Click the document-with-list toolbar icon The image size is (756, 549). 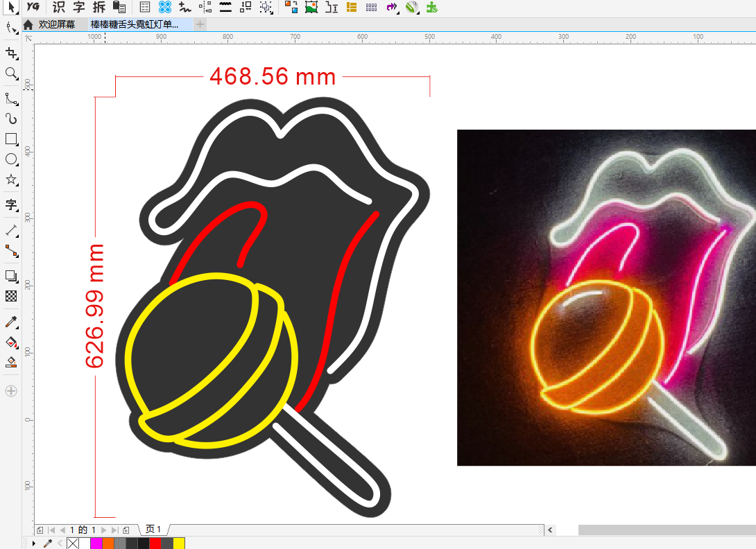click(119, 7)
